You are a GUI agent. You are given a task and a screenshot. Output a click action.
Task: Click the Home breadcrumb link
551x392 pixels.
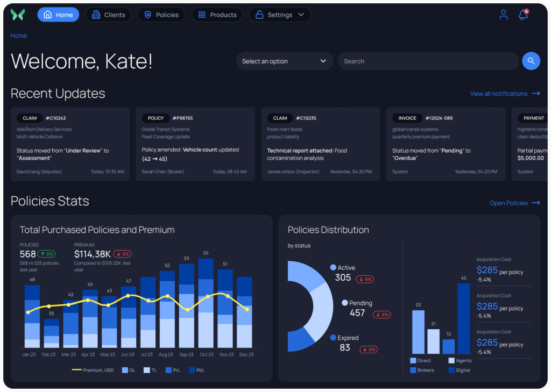19,36
